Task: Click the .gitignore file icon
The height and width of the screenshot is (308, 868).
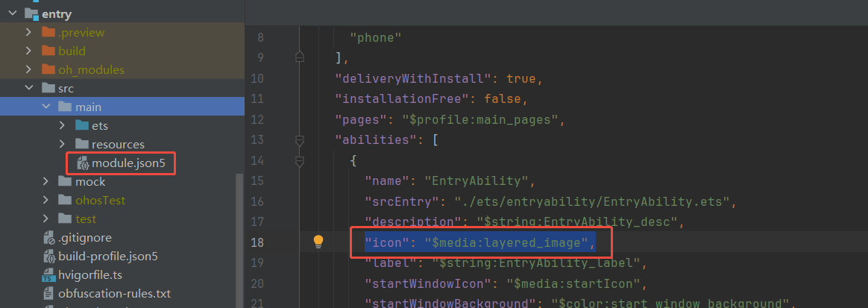Action: coord(48,238)
